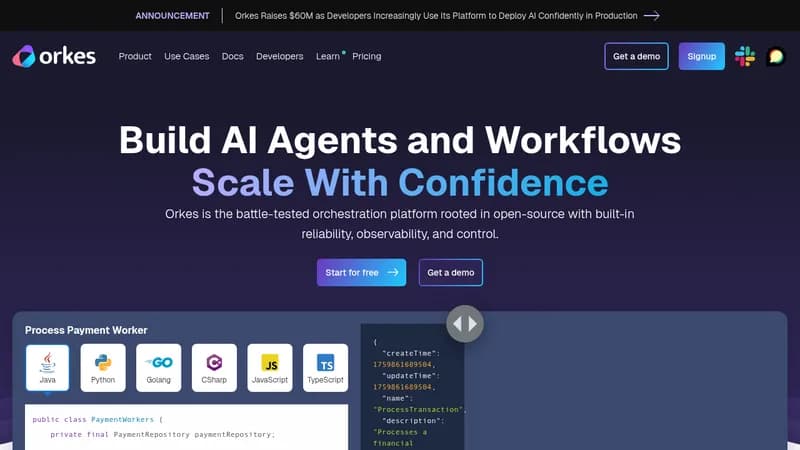Click the ANNOUNCEMENT label
800x450 pixels.
tap(172, 16)
